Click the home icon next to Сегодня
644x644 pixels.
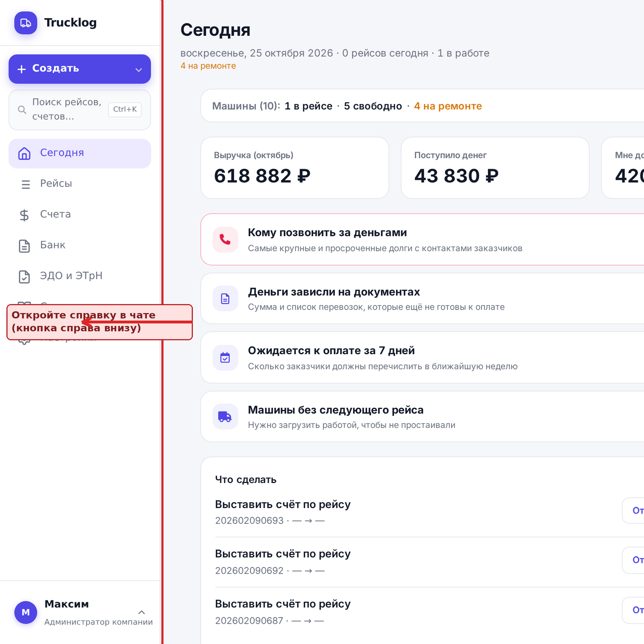25,153
